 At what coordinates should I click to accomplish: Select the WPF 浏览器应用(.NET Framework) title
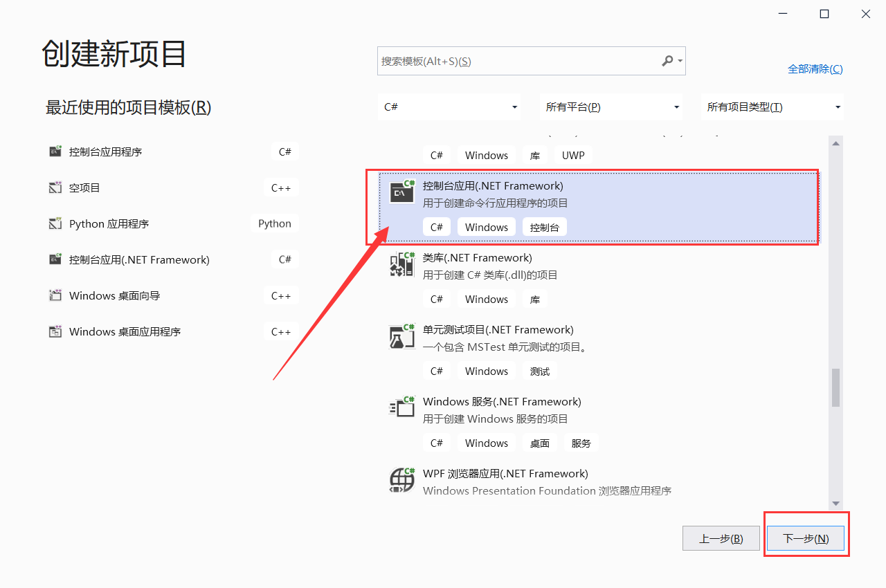pos(505,473)
